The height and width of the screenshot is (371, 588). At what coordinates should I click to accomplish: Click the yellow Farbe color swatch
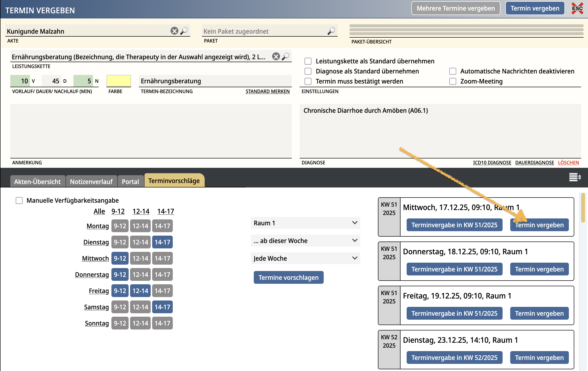(119, 81)
